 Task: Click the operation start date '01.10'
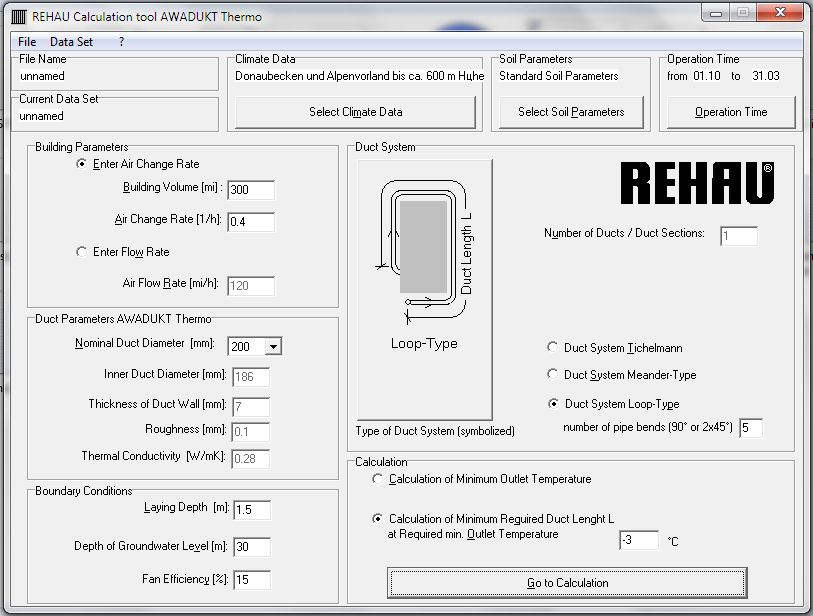[x=707, y=76]
